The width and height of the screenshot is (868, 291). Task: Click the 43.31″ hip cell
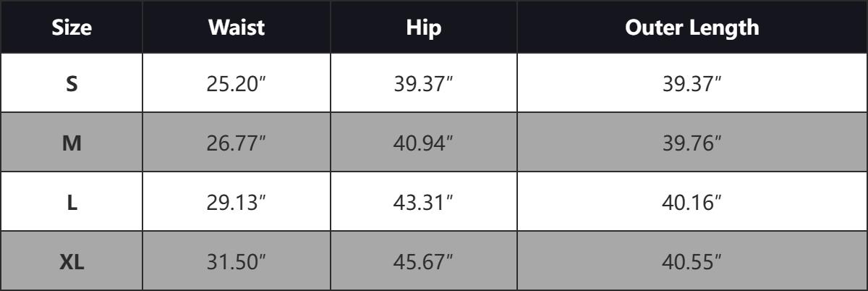424,203
